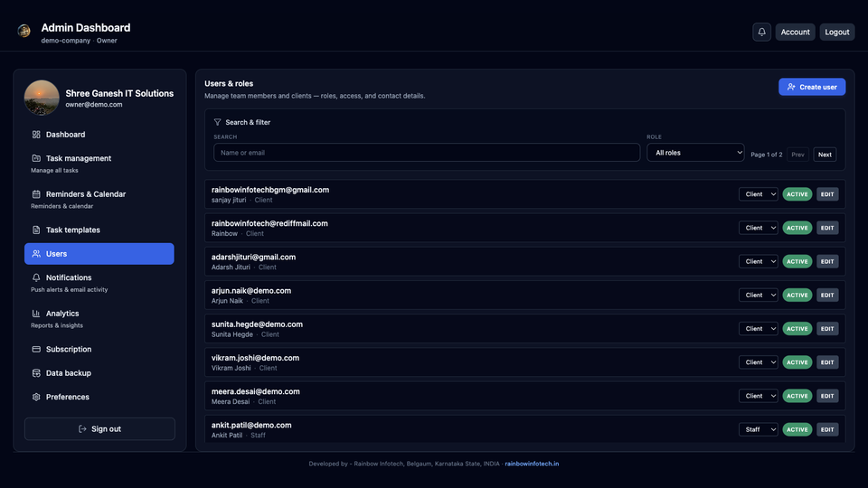The width and height of the screenshot is (868, 488).
Task: Open Staff role dropdown for ankit.patil@demo.com
Action: pos(759,429)
